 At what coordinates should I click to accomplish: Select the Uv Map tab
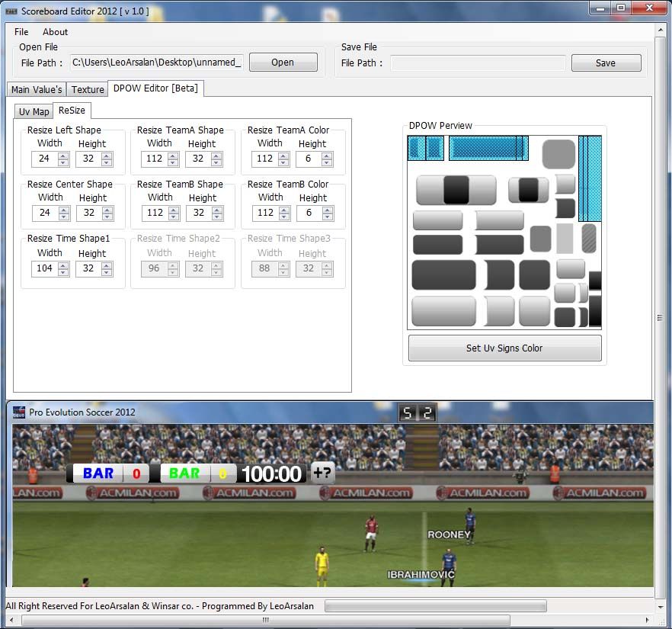pyautogui.click(x=34, y=111)
